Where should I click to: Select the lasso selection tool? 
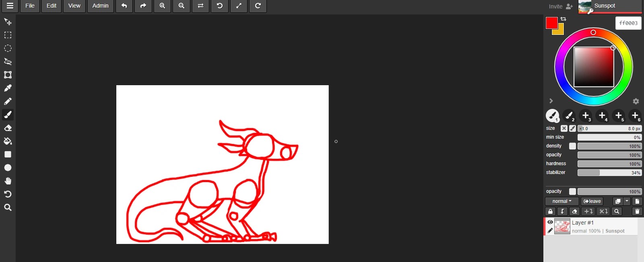click(8, 61)
